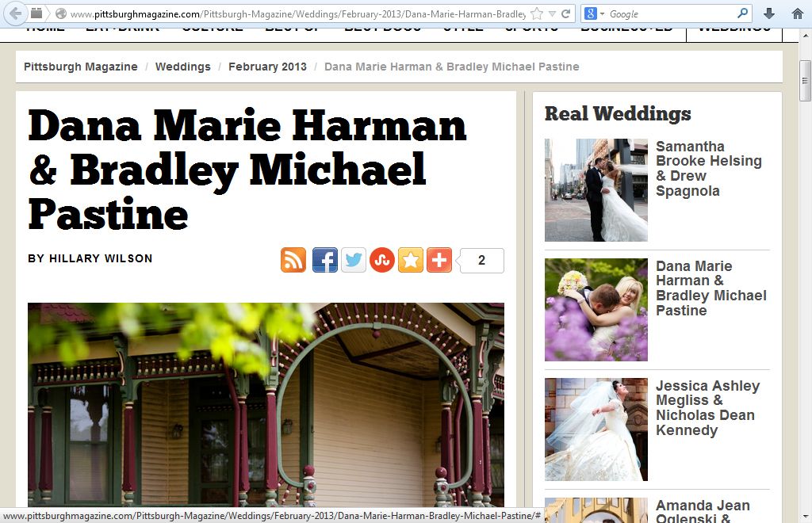
Task: Open the large Victorian porch photo
Action: pyautogui.click(x=266, y=405)
